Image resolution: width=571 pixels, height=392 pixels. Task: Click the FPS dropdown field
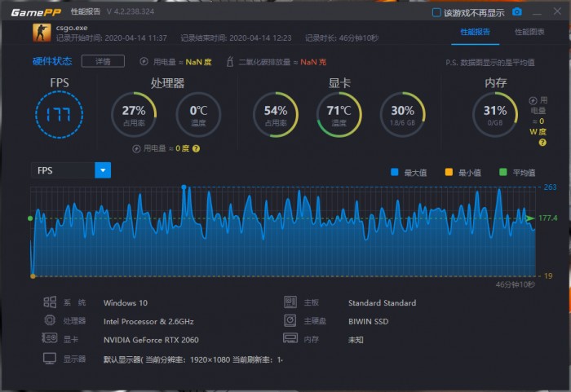pyautogui.click(x=71, y=170)
